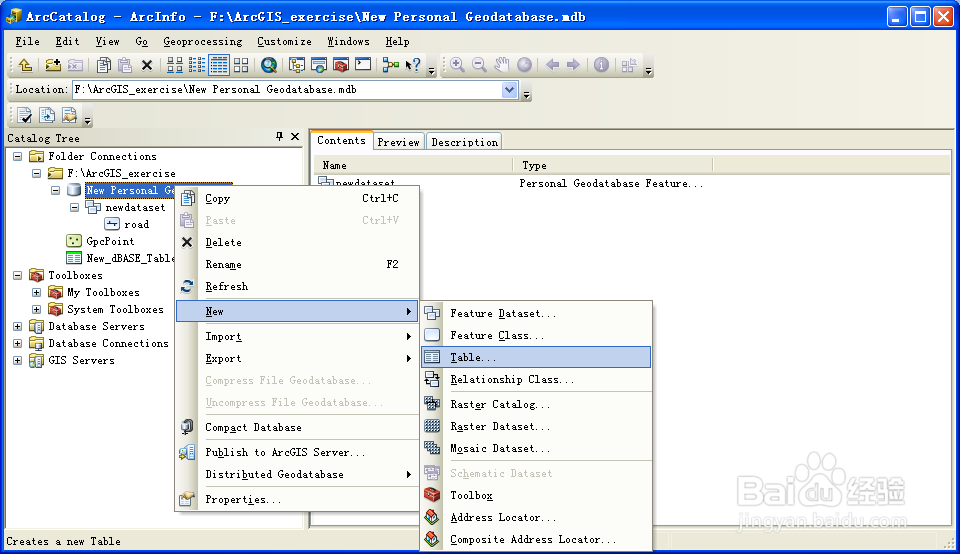Click the Copy icon in the toolbar
Image resolution: width=960 pixels, height=554 pixels.
coord(104,65)
